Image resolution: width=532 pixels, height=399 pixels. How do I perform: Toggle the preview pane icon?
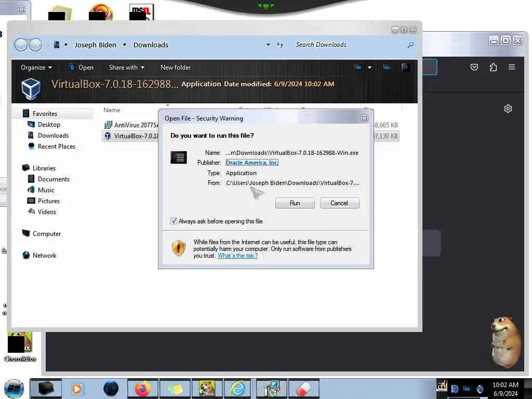coord(387,68)
